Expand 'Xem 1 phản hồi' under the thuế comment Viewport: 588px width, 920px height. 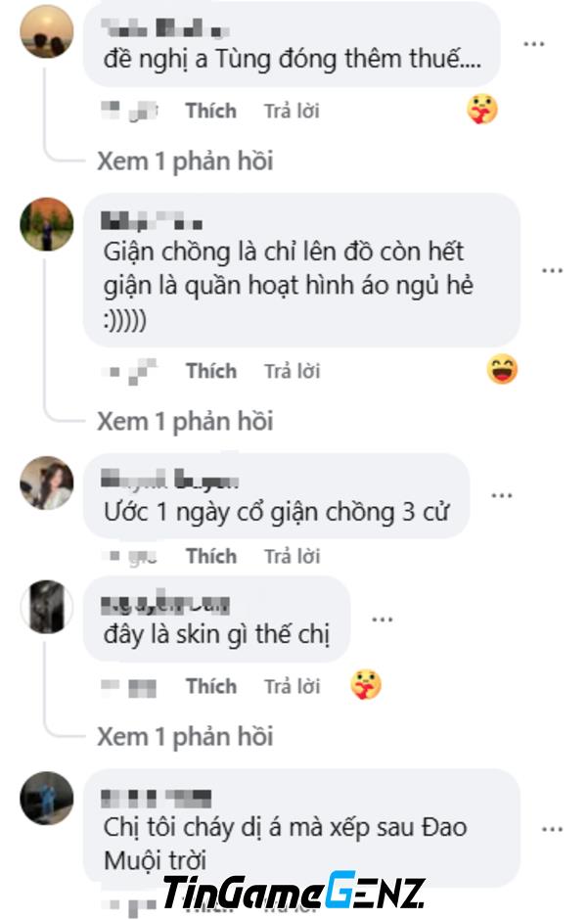coord(185,161)
